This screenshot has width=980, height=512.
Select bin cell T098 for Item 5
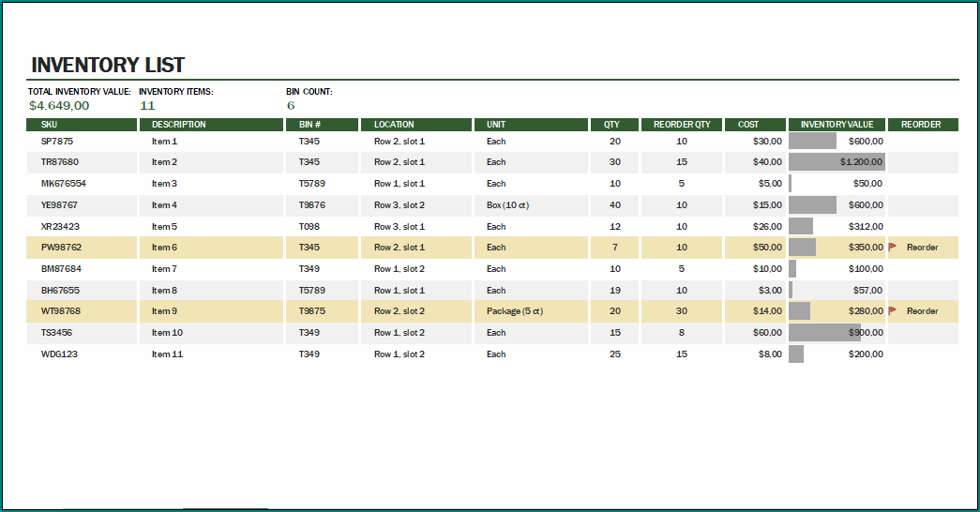309,227
